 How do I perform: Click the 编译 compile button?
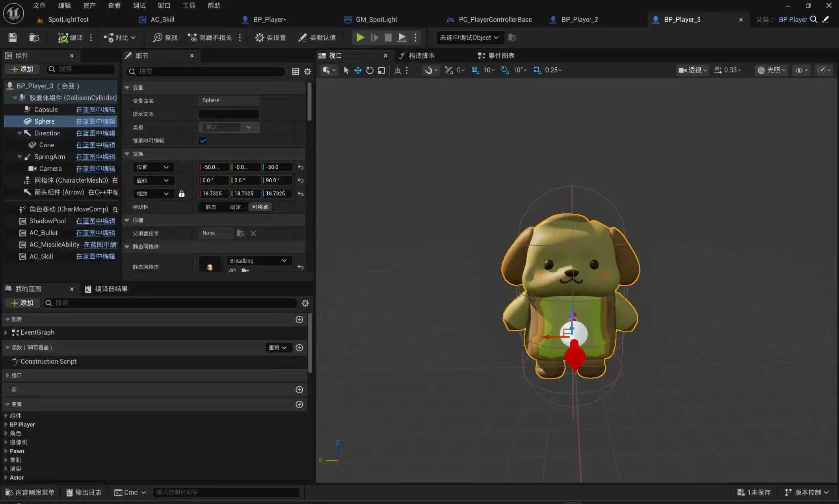tap(71, 37)
